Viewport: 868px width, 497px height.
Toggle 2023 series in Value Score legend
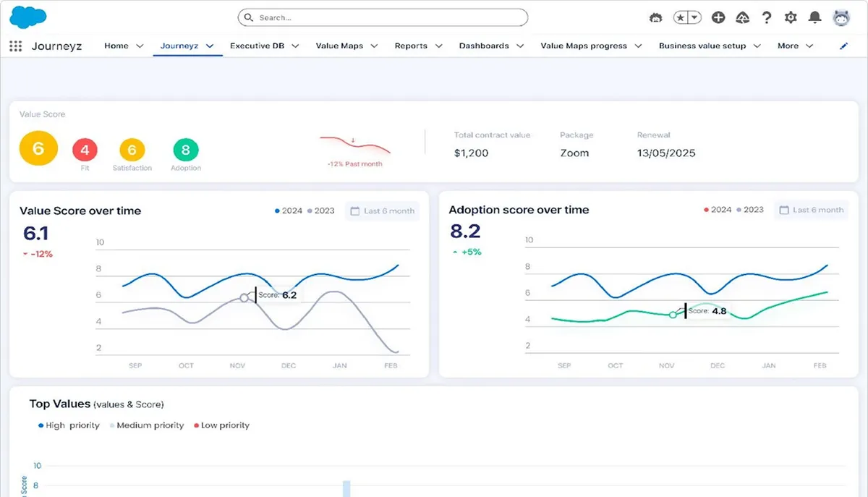point(320,211)
